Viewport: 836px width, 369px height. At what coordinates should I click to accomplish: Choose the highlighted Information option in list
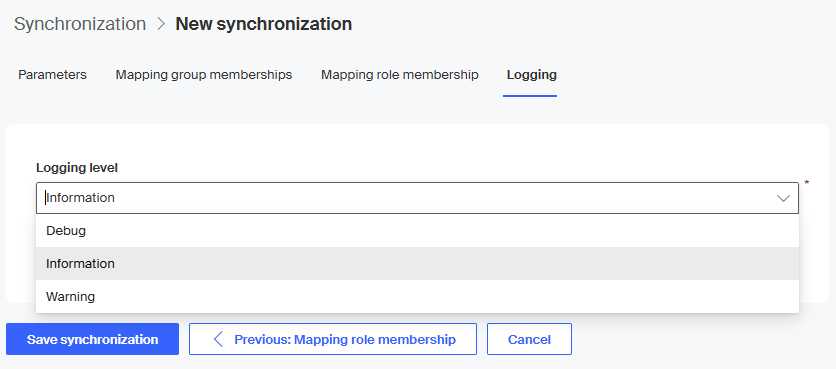point(417,264)
